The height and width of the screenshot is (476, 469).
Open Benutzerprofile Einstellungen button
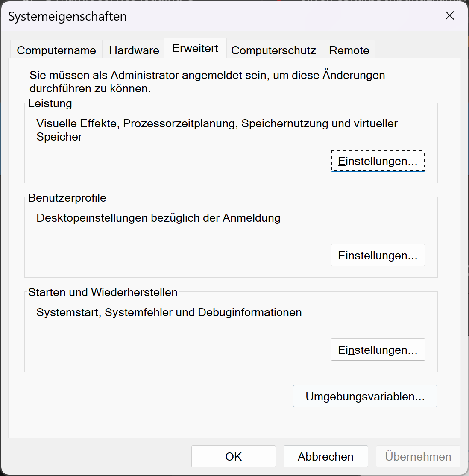pyautogui.click(x=378, y=256)
